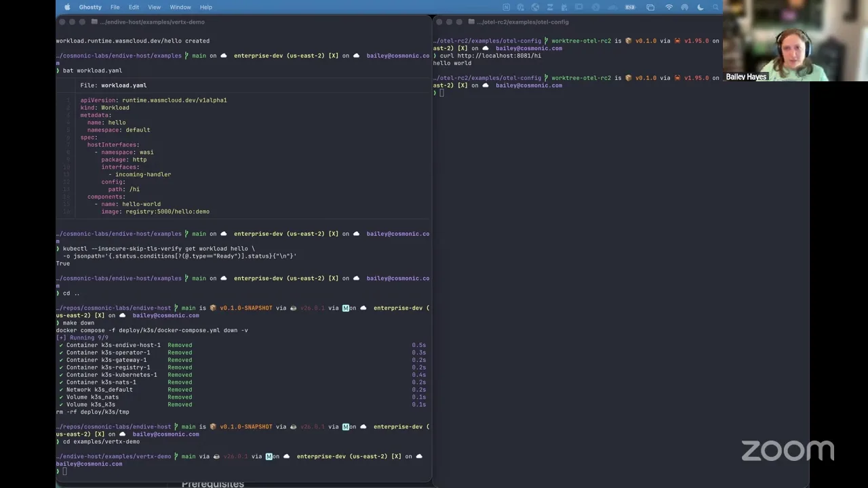Click the 'Container k3s-registry-1' row
Image resolution: width=868 pixels, height=488 pixels.
(242, 367)
